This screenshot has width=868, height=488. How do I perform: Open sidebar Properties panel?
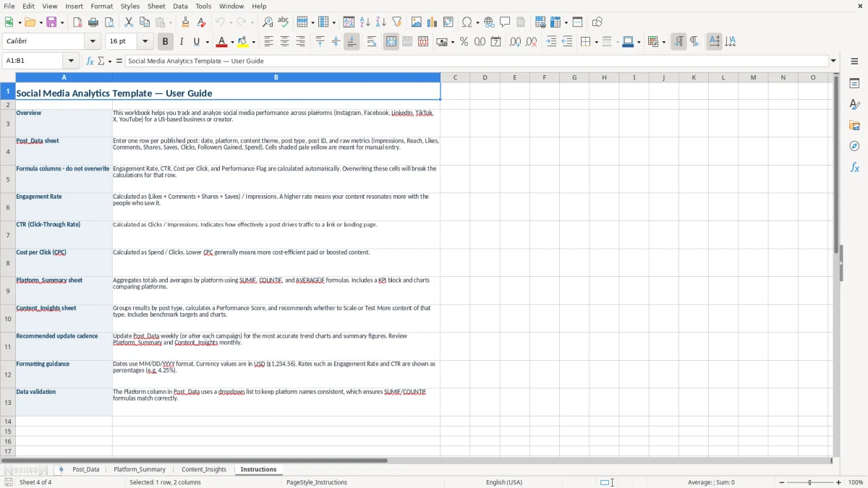click(854, 84)
